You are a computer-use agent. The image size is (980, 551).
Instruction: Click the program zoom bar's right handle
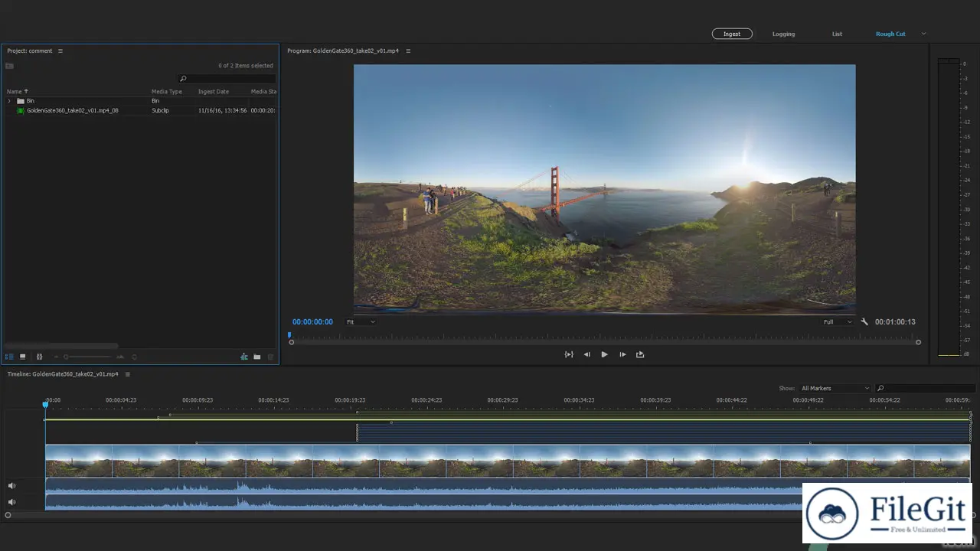tap(918, 342)
